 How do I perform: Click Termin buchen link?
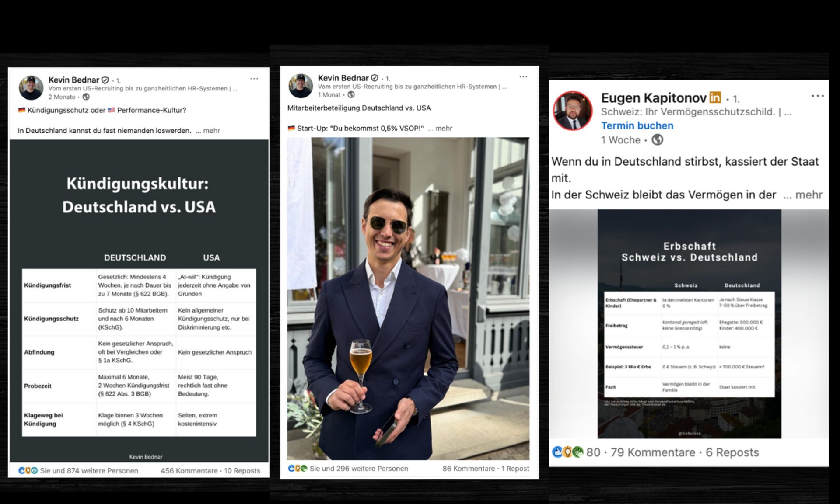point(637,126)
